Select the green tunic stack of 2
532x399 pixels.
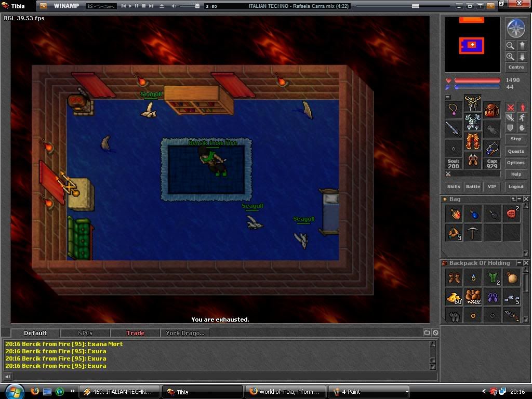click(493, 278)
